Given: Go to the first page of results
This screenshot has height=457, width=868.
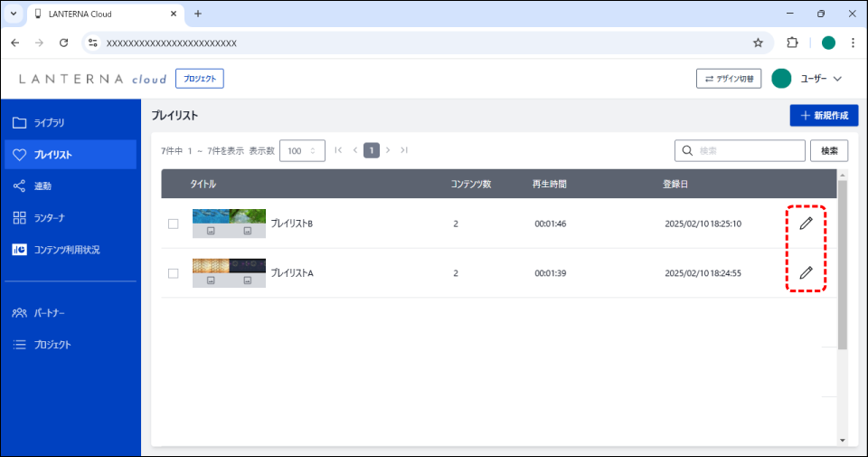Looking at the screenshot, I should pyautogui.click(x=338, y=150).
